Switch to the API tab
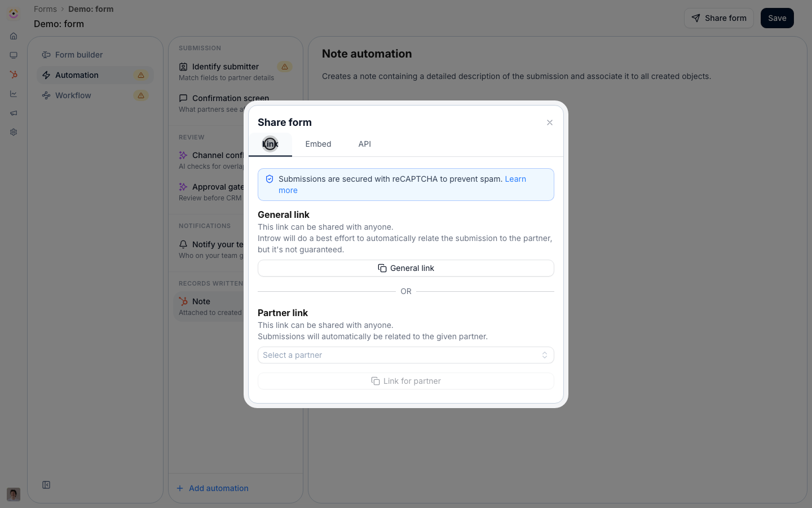This screenshot has height=508, width=812. click(365, 144)
